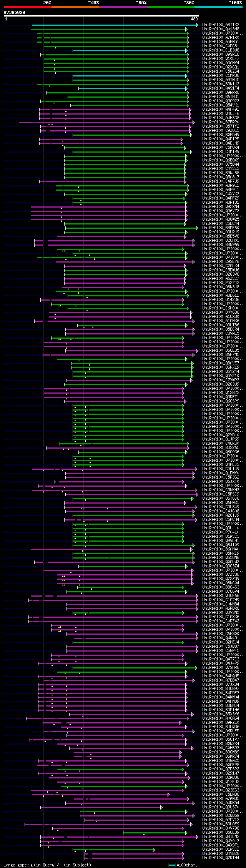Image resolution: width=246 pixels, height=868 pixels.
Task: Open hit UniRef100_C0PG81
Action: [x=221, y=46]
